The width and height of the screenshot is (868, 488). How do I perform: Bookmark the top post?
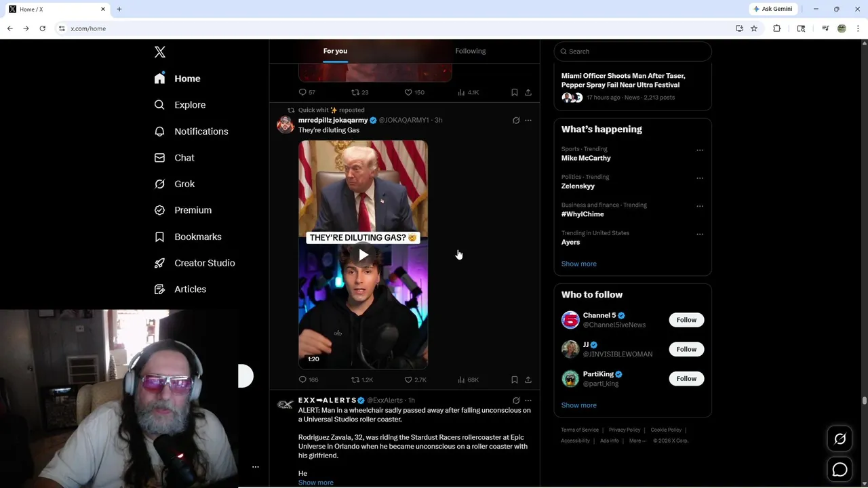point(515,92)
